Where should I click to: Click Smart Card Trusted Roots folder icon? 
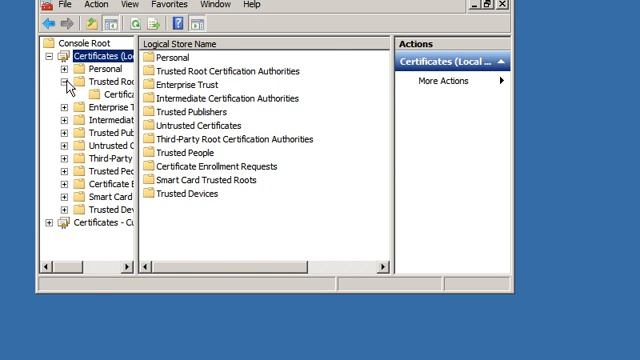149,179
